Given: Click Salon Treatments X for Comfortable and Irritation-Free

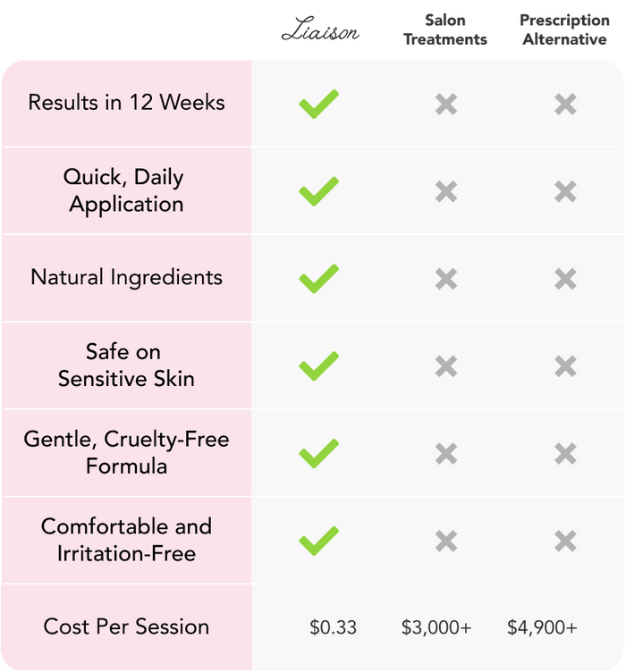Looking at the screenshot, I should point(446,541).
